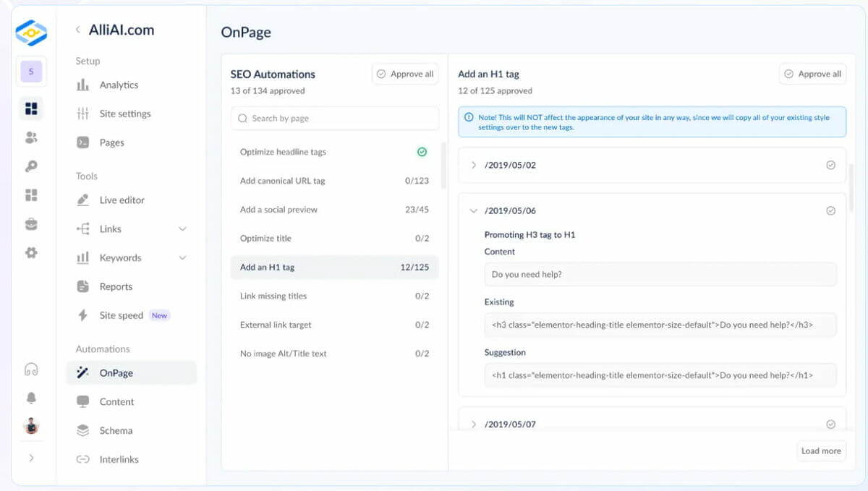Expand the Links submenu chevron

pyautogui.click(x=182, y=229)
